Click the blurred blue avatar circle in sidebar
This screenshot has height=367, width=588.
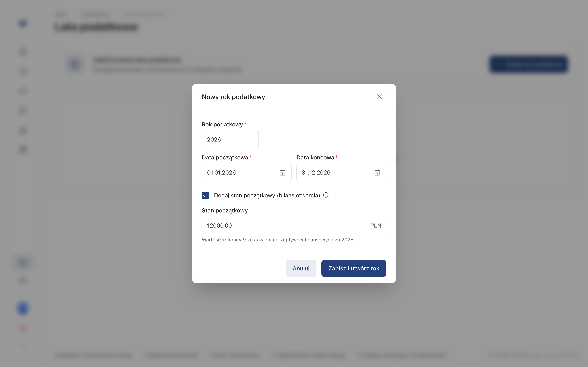(23, 309)
